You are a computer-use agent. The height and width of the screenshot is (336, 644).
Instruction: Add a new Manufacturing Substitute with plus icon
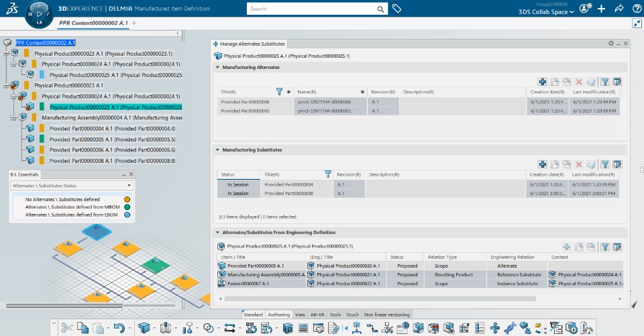pos(543,164)
